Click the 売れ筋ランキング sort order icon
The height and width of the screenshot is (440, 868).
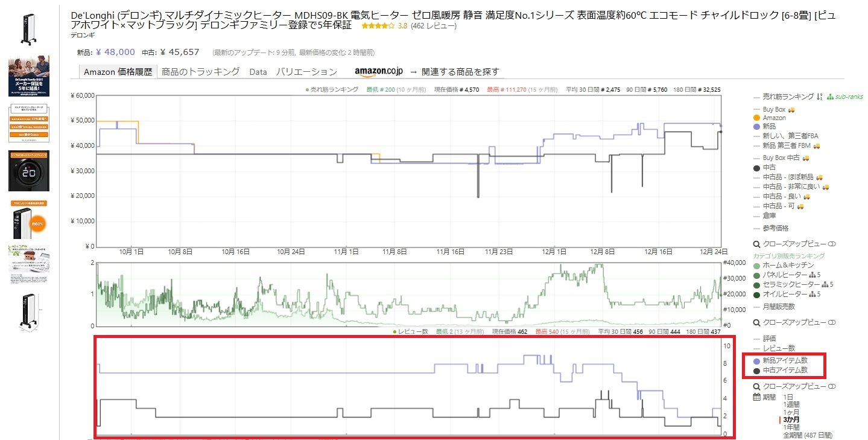(820, 97)
